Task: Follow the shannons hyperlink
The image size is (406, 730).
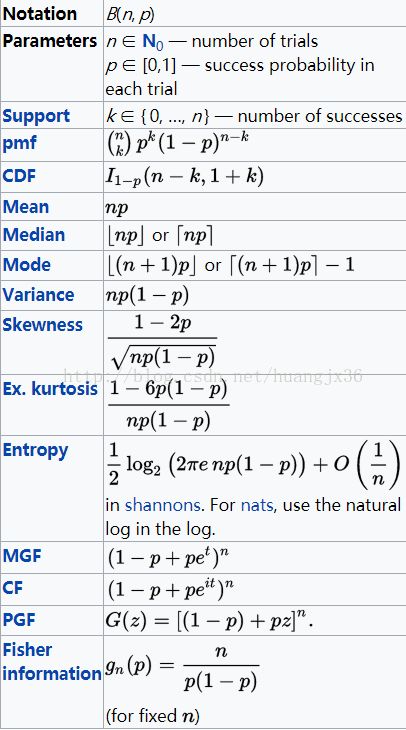Action: (162, 505)
